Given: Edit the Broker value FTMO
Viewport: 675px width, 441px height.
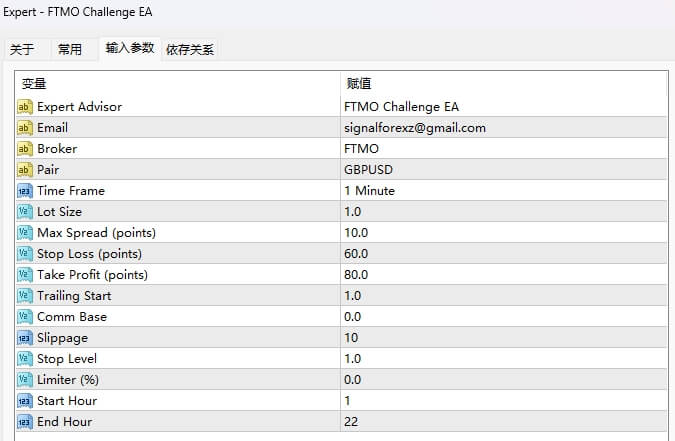Looking at the screenshot, I should pyautogui.click(x=361, y=149).
